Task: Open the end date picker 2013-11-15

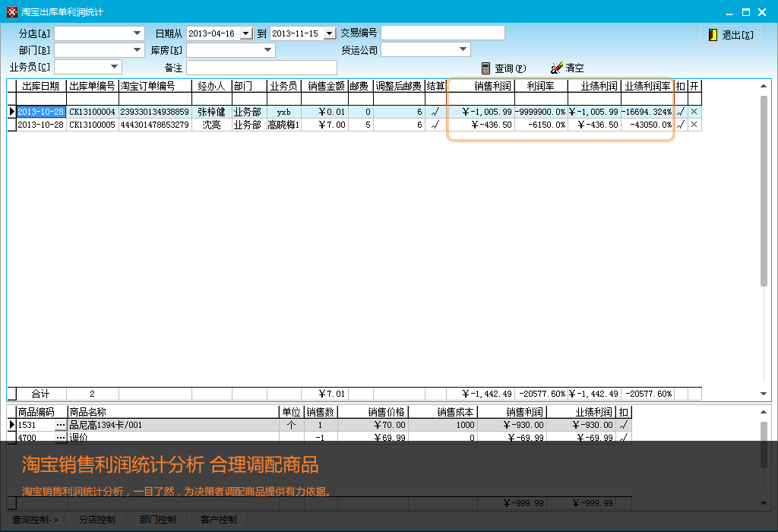Action: (330, 33)
